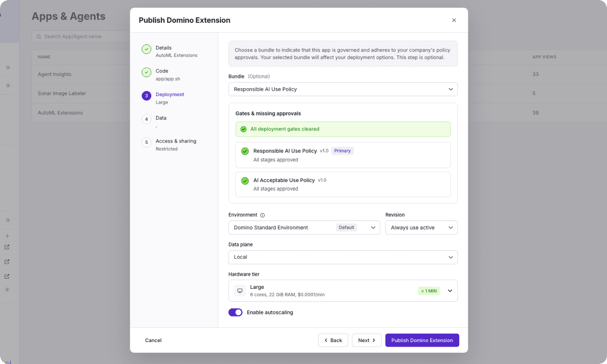Screen dimensions: 607x364
Task: Click the Details step green checkmark
Action: click(146, 49)
